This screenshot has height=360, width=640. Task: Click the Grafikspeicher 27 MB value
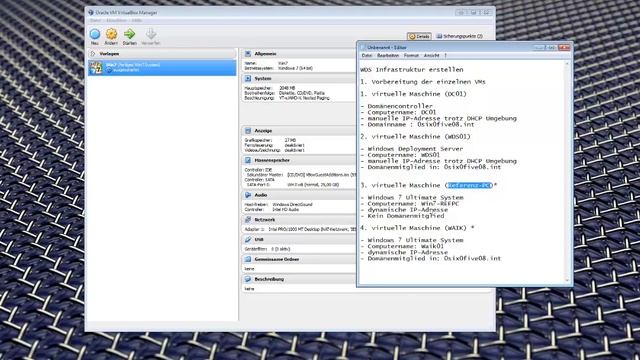(290, 140)
